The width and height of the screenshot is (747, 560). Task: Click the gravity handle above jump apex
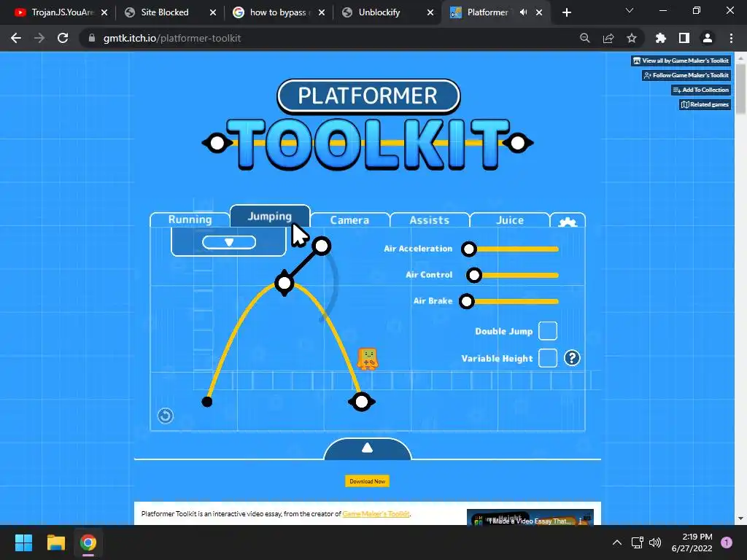(322, 246)
